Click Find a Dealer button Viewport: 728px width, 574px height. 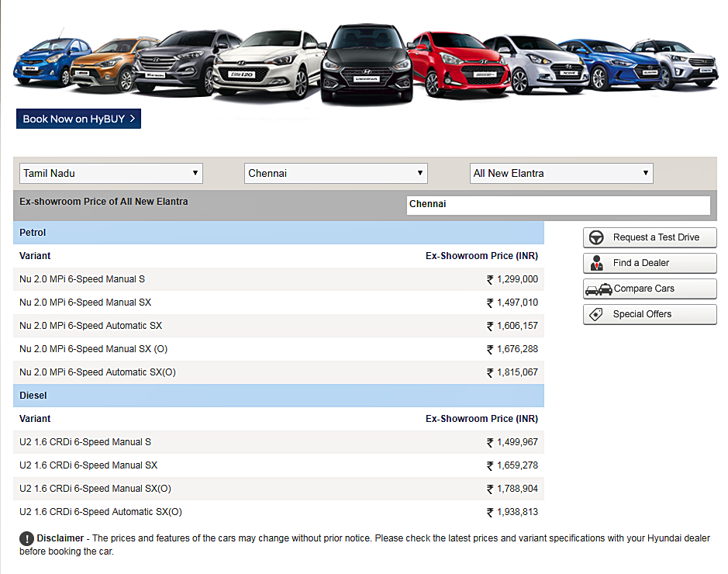point(650,263)
